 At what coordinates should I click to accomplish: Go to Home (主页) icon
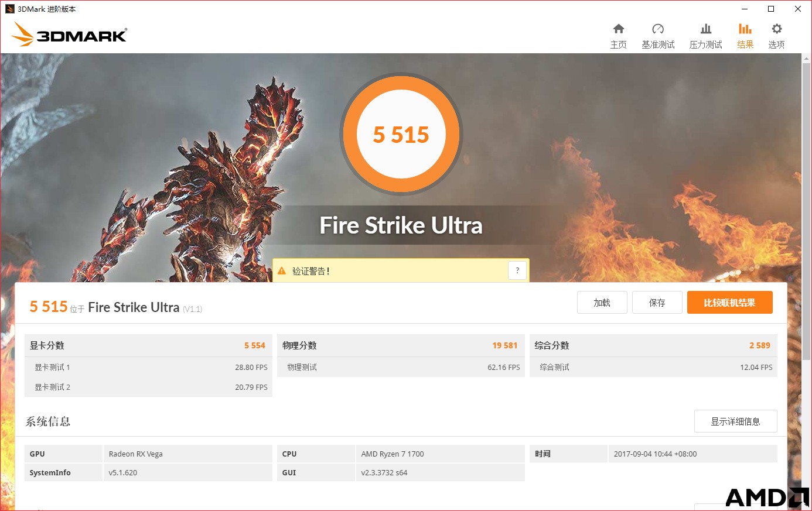click(619, 29)
